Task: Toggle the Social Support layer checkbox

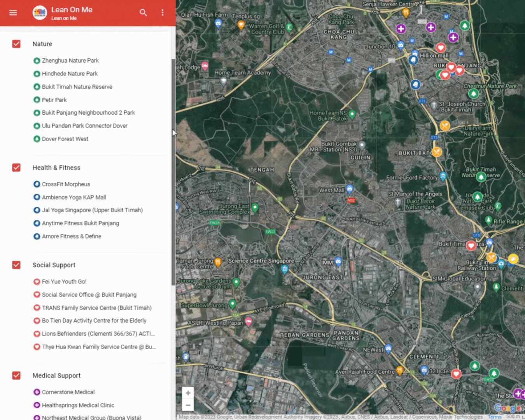Action: pos(16,265)
